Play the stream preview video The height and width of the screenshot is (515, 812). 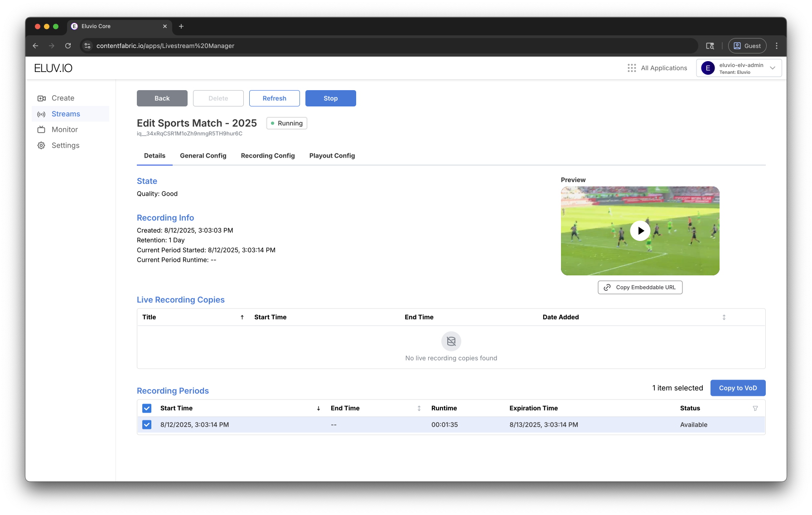click(640, 231)
